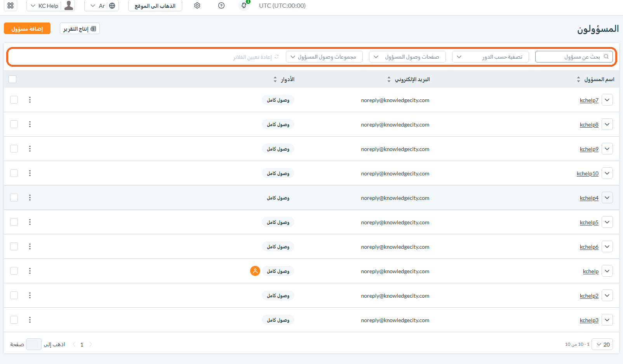
Task: Open صفحات وصول المسؤول dropdown
Action: (x=407, y=57)
